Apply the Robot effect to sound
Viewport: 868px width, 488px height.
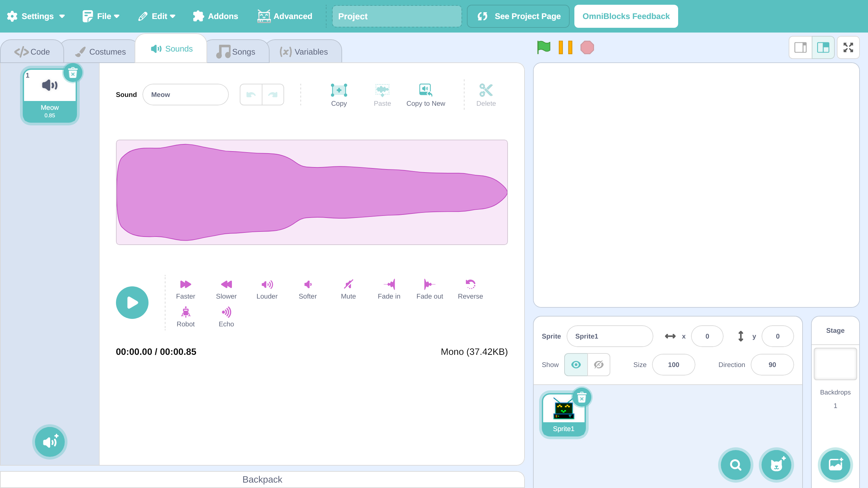coord(185,317)
